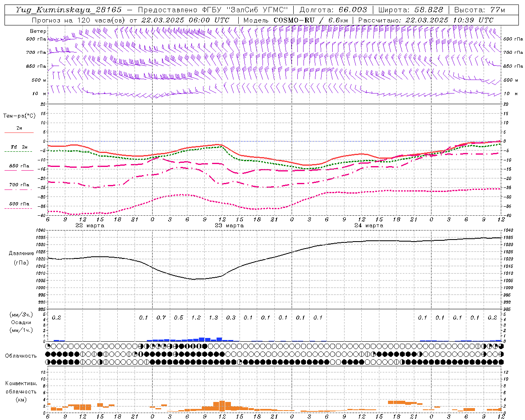Click the '23 марта' date label

[229, 225]
